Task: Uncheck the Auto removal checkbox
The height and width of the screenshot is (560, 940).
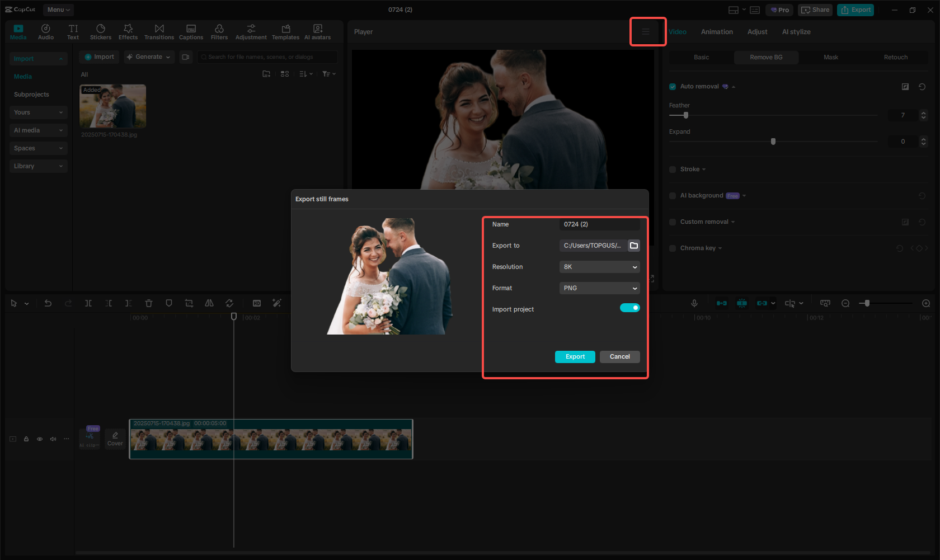Action: 672,86
